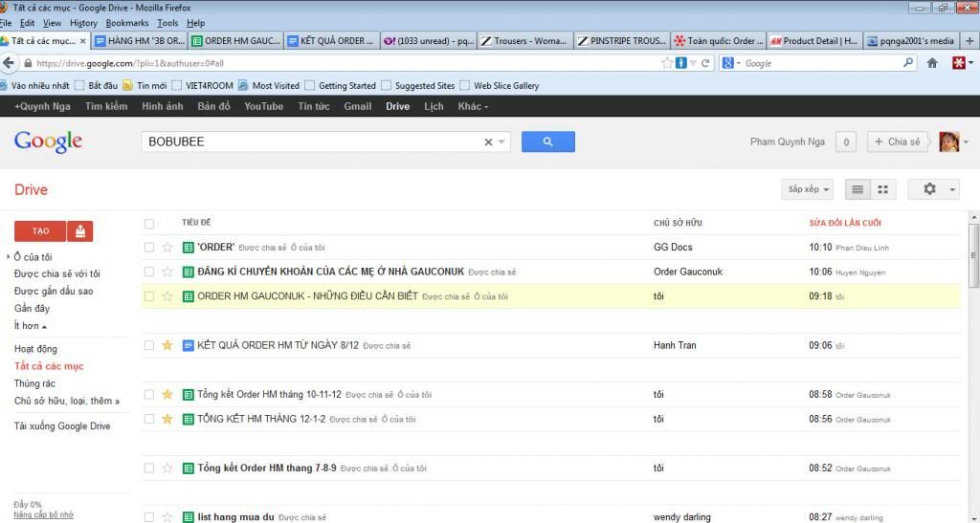Check the box for ORDER HM GAUCONUK row
980x523 pixels.
click(x=148, y=296)
